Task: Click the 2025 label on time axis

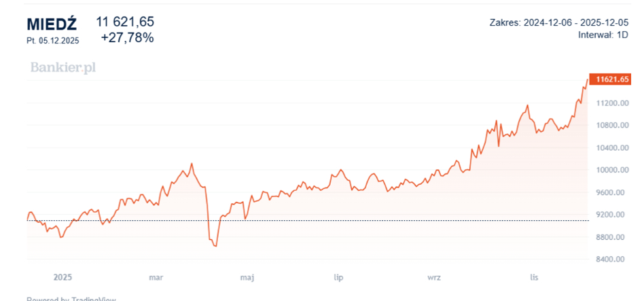Action: [62, 277]
